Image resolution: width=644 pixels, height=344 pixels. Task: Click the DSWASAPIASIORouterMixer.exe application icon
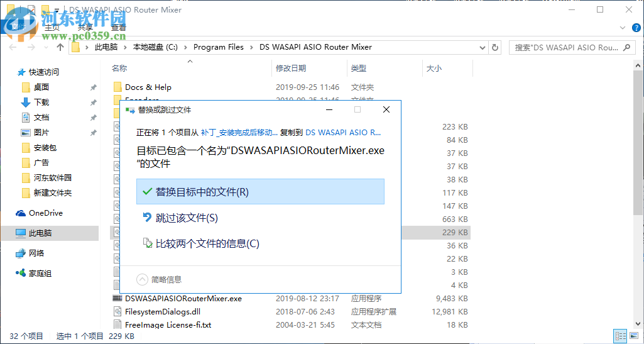(117, 298)
